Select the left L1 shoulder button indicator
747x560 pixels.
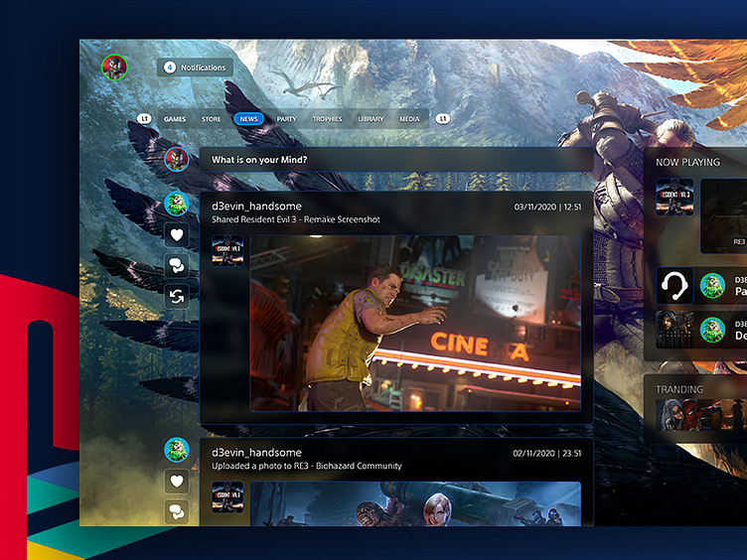(144, 118)
